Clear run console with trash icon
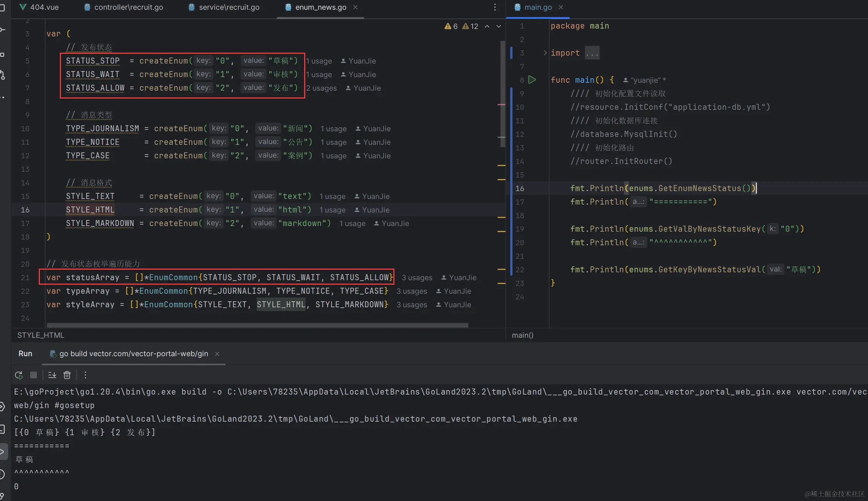The height and width of the screenshot is (501, 868). click(x=67, y=375)
